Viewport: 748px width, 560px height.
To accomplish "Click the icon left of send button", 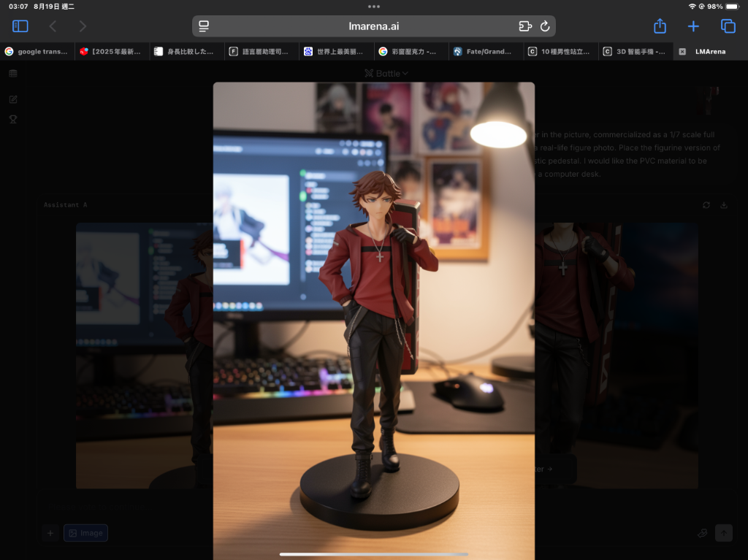I will point(702,533).
